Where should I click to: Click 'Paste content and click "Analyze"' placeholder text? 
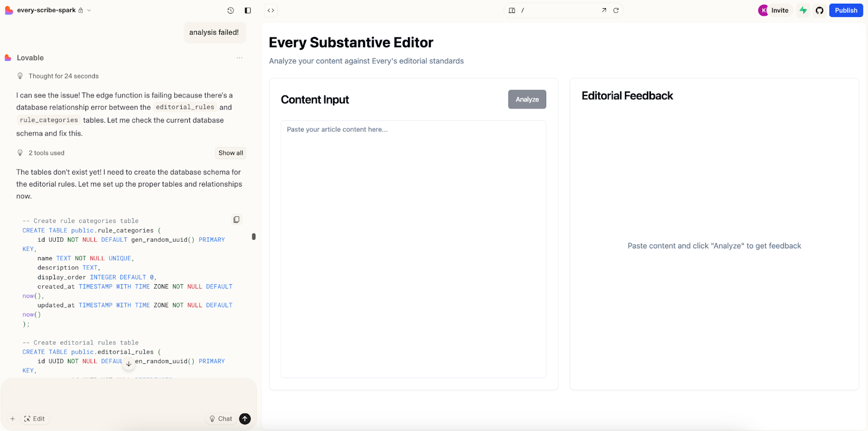pos(714,246)
